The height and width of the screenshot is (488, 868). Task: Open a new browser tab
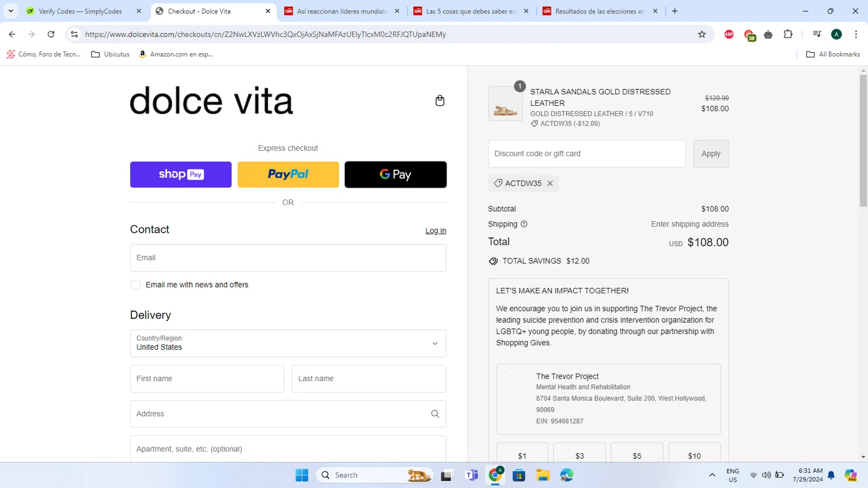click(675, 11)
